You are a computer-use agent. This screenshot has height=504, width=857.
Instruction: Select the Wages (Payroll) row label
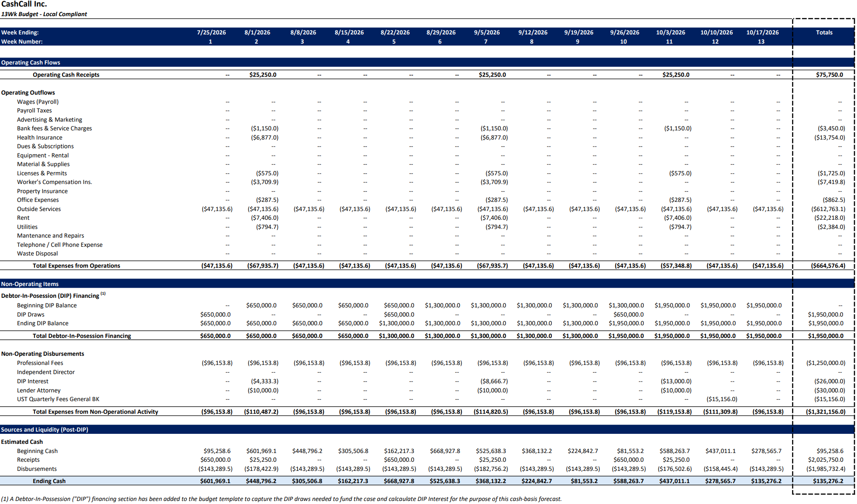(37, 102)
